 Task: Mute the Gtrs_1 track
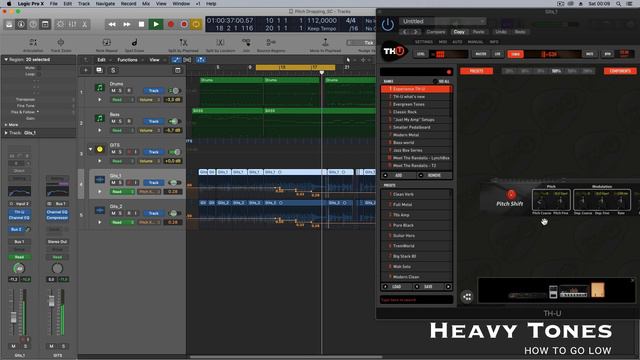click(x=113, y=182)
